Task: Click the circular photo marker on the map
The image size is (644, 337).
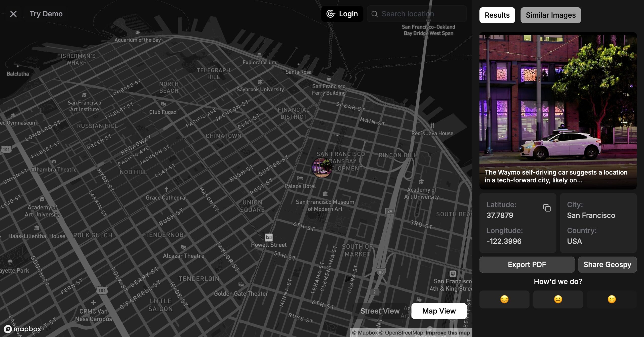Action: pyautogui.click(x=322, y=168)
